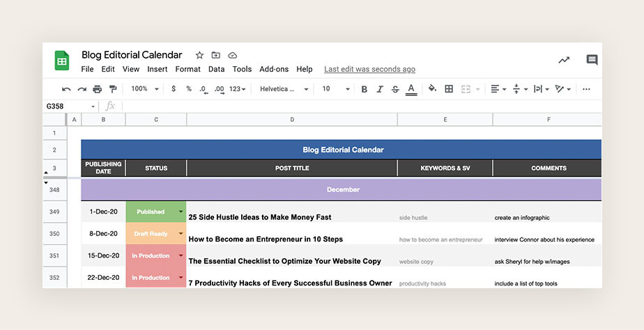Open 22-Dec-20 In Production dropdown arrow
644x330 pixels.
181,278
